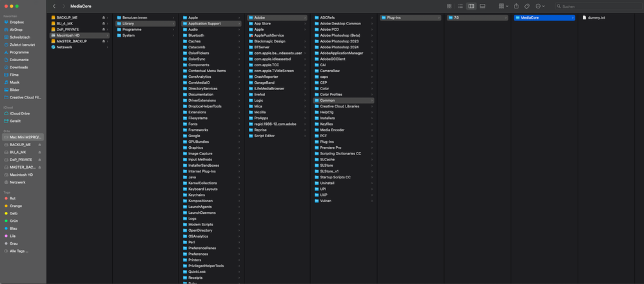Image resolution: width=644 pixels, height=284 pixels.
Task: Select the 7.0 folder
Action: [x=477, y=17]
